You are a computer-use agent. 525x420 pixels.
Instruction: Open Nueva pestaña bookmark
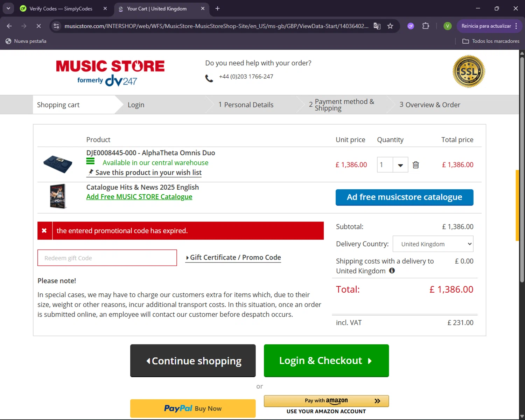coord(26,41)
